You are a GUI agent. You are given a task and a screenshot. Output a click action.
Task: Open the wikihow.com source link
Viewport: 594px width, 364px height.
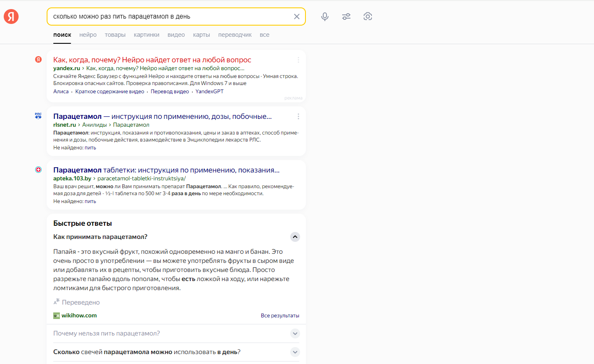pyautogui.click(x=79, y=315)
